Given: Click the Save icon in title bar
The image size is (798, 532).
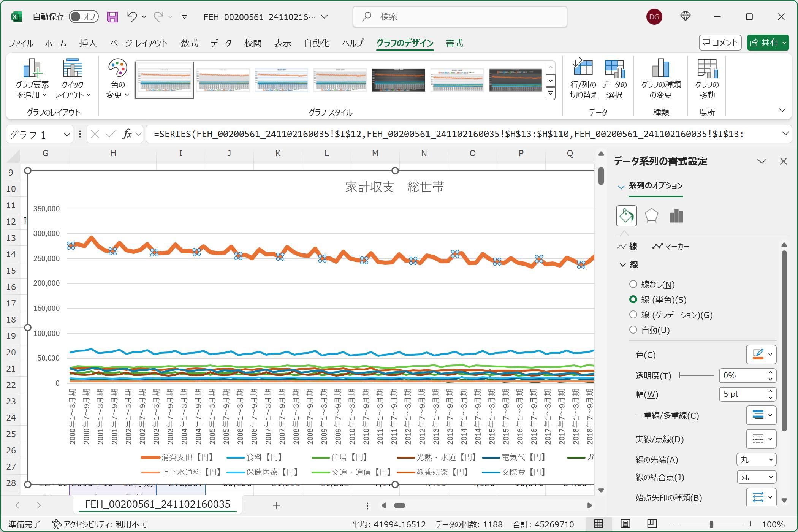Looking at the screenshot, I should 112,17.
